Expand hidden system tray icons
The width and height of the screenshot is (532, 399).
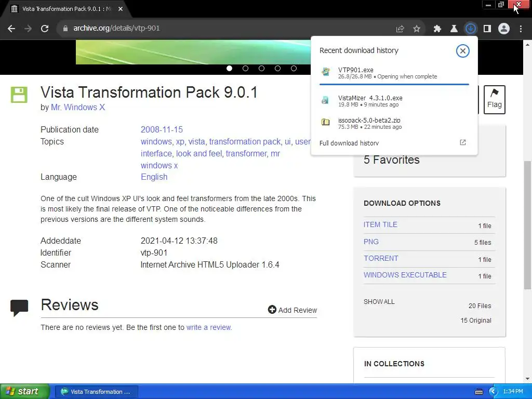click(493, 392)
